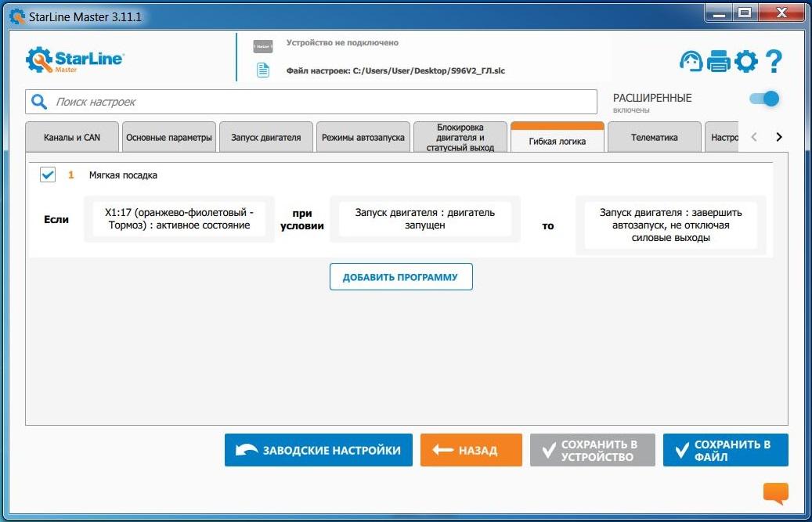
Task: Open the Каналы и CAN tab
Action: pos(72,138)
